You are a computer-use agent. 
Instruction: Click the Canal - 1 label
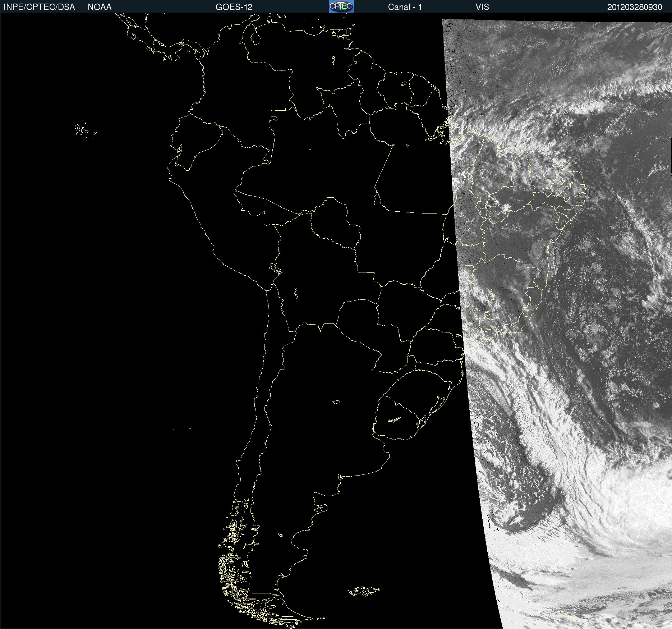pyautogui.click(x=405, y=7)
